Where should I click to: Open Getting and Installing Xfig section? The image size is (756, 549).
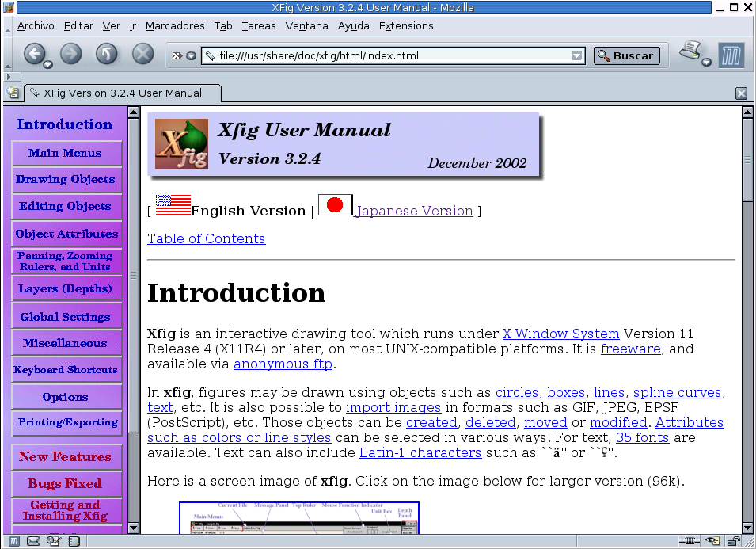pyautogui.click(x=66, y=510)
